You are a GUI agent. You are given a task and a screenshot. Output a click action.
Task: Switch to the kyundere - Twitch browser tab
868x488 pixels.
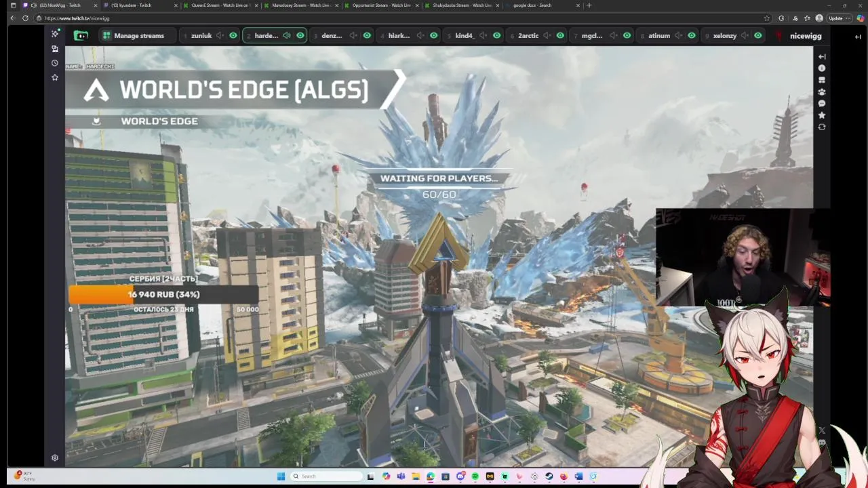coord(140,5)
